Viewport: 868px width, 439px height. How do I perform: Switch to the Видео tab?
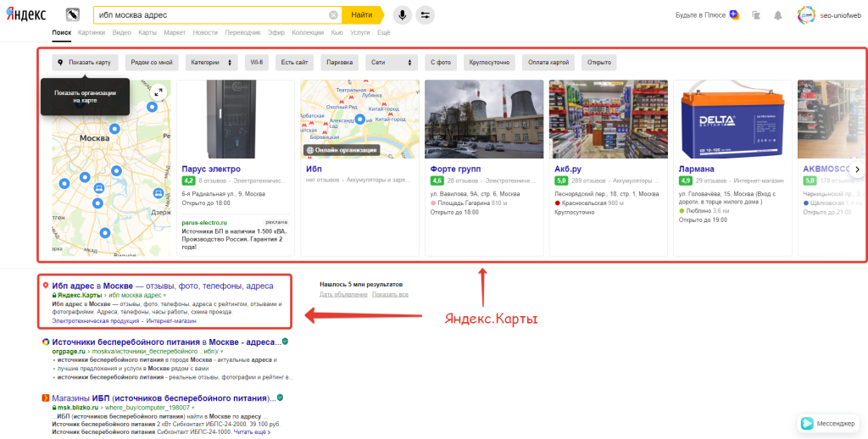(122, 33)
